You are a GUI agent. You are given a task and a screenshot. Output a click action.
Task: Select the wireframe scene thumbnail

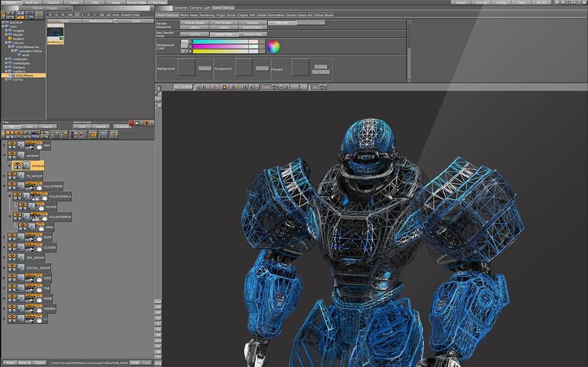coord(55,33)
